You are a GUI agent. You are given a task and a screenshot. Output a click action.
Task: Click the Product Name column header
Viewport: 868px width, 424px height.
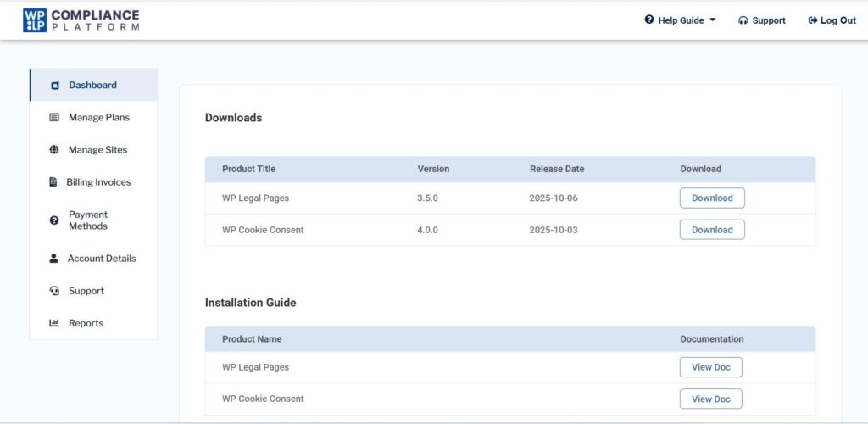coord(252,338)
